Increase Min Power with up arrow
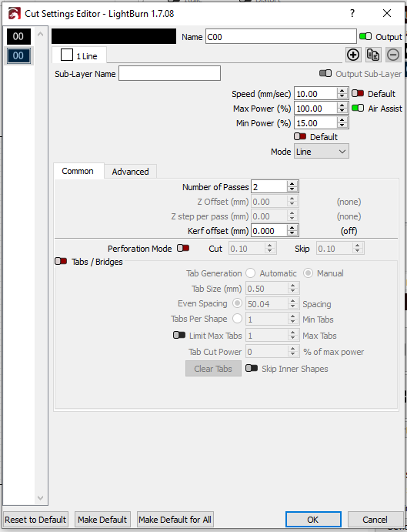 [x=342, y=120]
